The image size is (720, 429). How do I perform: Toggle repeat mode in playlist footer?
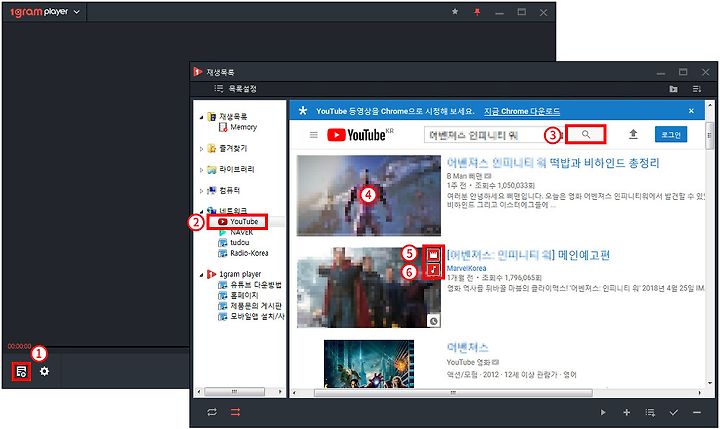[x=212, y=412]
